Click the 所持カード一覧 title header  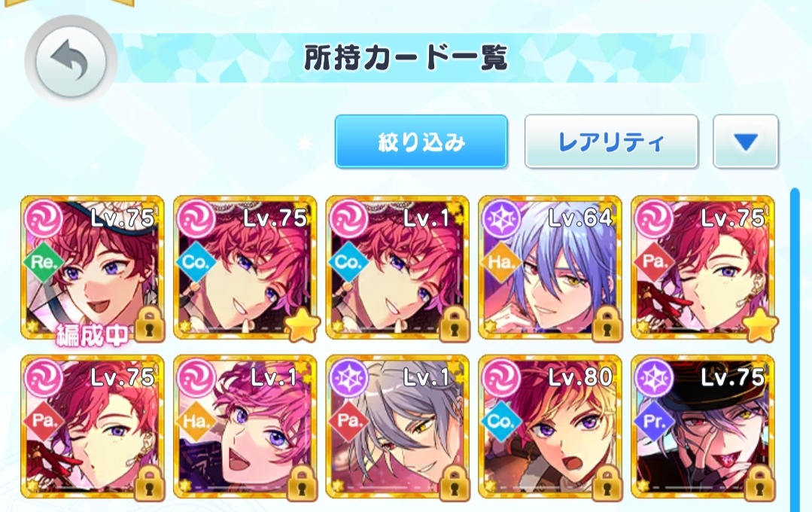[406, 57]
